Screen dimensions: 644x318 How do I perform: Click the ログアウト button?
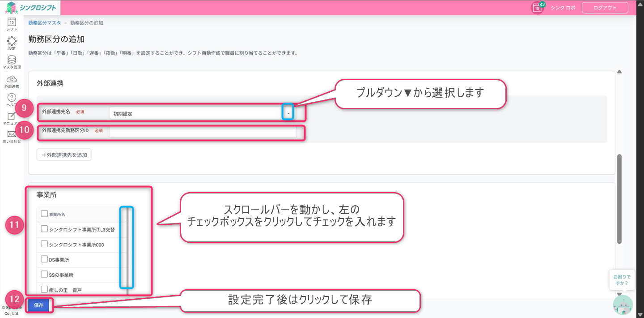605,8
